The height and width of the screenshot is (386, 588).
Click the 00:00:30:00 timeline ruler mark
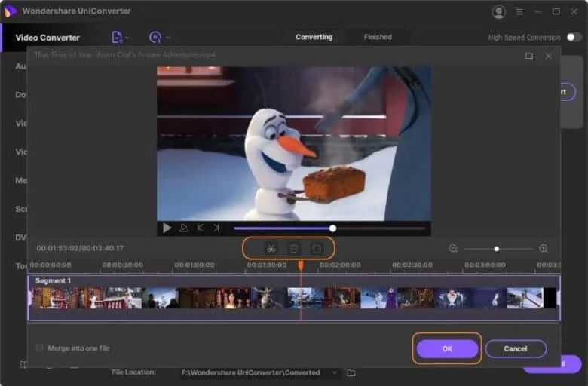tap(122, 265)
